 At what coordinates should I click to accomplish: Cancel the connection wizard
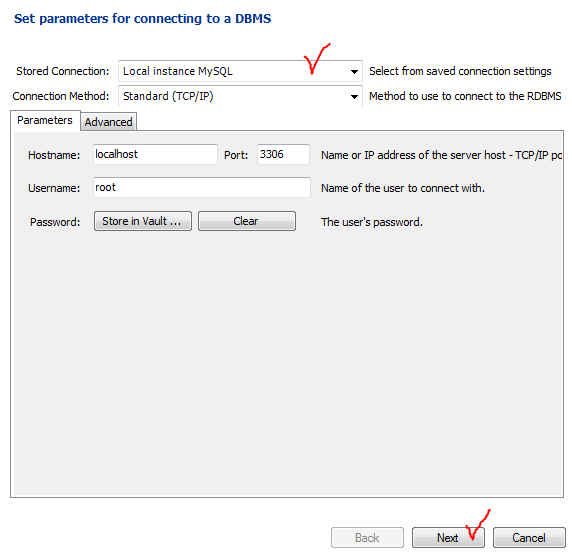529,537
